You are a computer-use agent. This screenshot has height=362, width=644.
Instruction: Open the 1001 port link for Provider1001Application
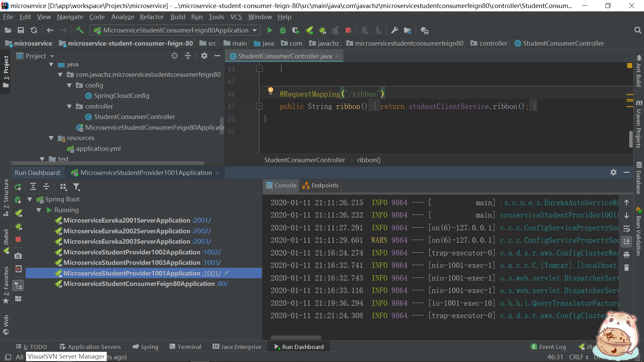point(212,273)
